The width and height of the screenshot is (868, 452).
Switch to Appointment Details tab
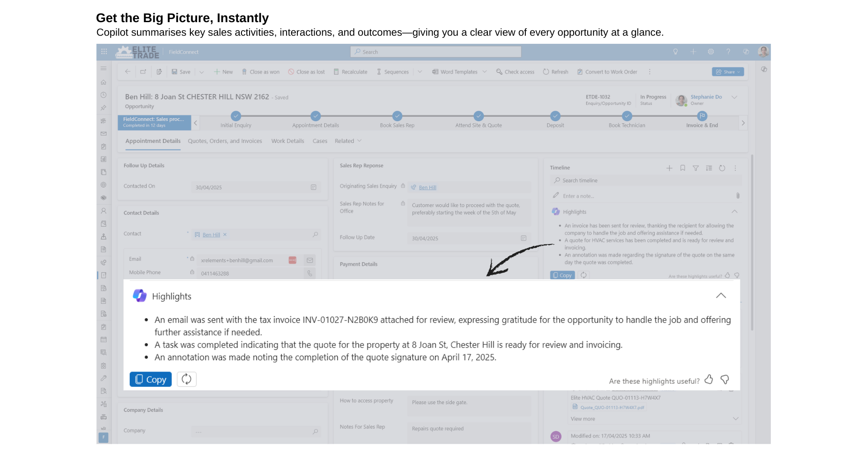153,141
